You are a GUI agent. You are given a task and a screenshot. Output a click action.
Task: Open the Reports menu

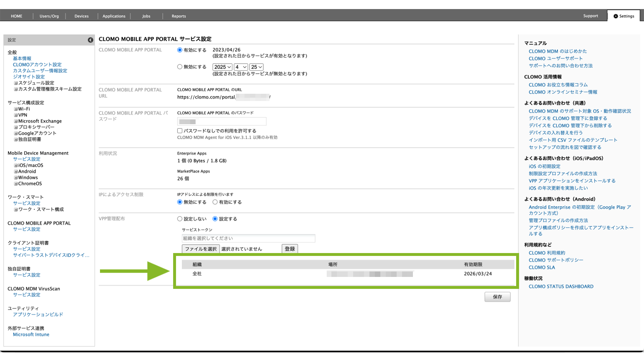coord(179,16)
